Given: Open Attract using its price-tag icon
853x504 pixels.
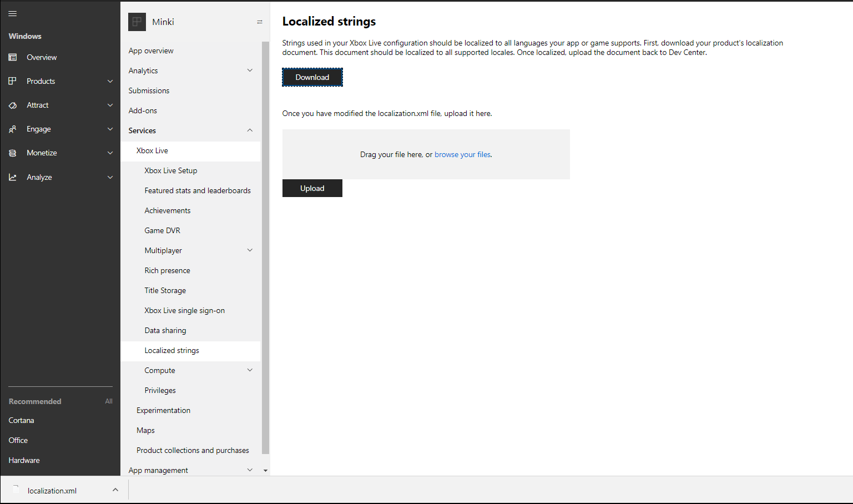Looking at the screenshot, I should (x=12, y=105).
